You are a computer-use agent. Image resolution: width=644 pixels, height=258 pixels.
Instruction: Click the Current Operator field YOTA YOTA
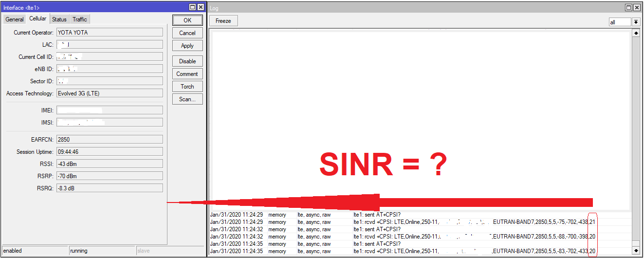click(110, 32)
